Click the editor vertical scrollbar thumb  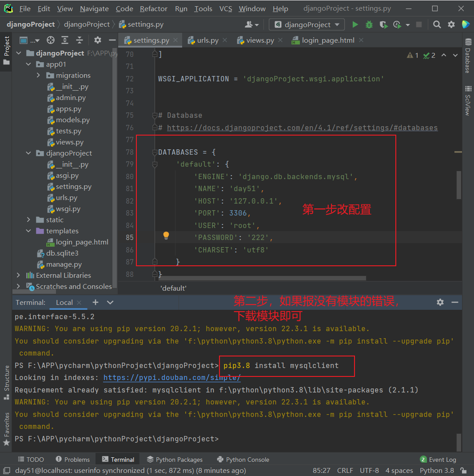click(458, 185)
